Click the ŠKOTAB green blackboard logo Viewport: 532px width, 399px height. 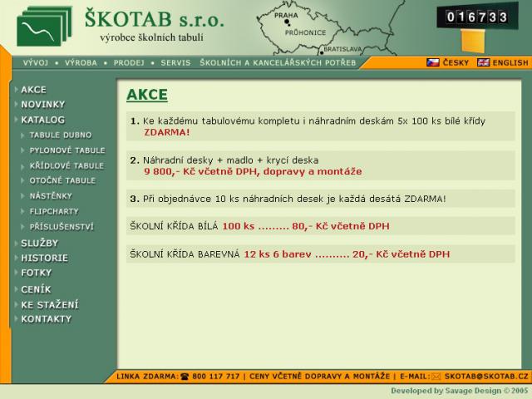pos(44,26)
